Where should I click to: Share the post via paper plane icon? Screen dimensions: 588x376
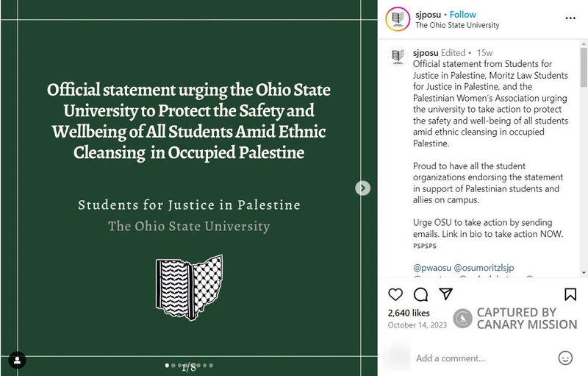point(445,294)
